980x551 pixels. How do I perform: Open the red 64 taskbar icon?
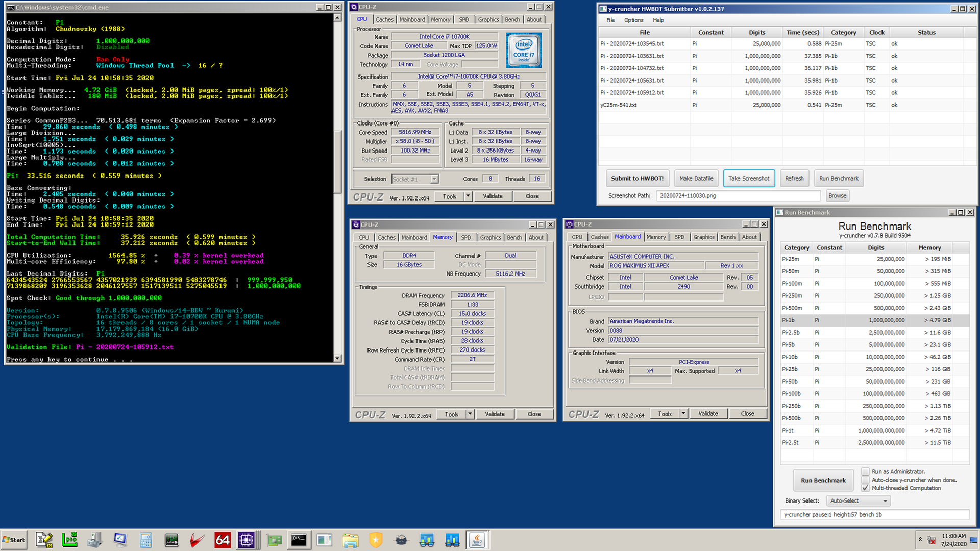[x=223, y=540]
